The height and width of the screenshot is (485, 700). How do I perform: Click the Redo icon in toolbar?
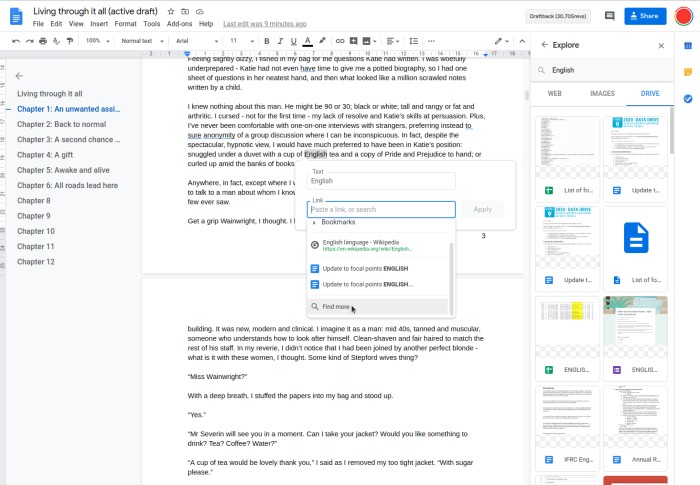click(29, 41)
